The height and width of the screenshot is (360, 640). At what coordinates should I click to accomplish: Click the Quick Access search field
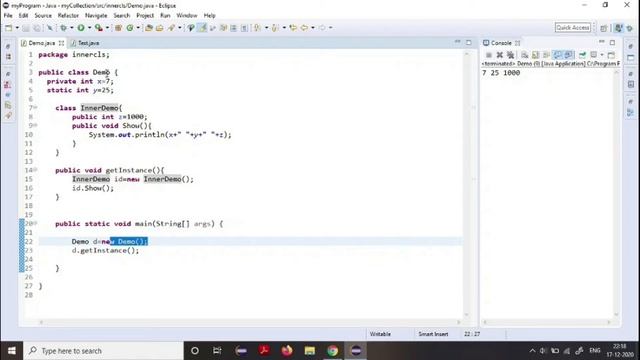pyautogui.click(x=573, y=28)
